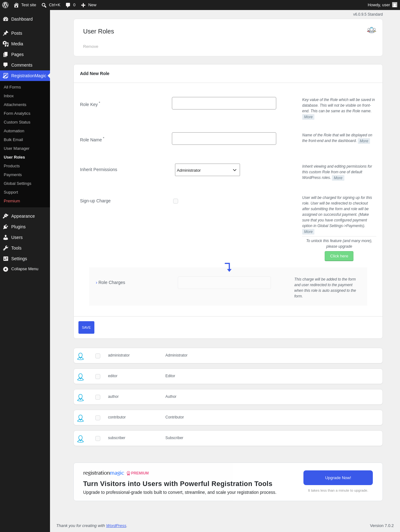Click the User Roles group icon in header

[372, 30]
